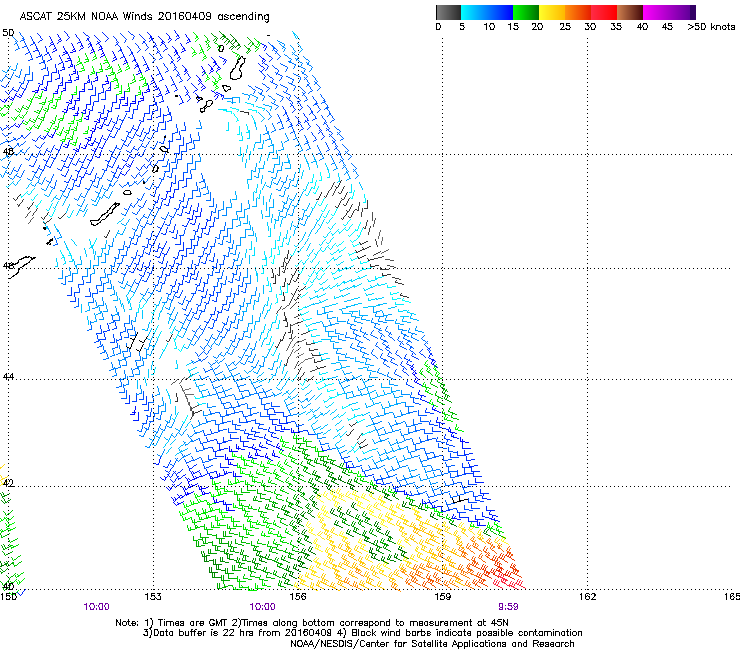This screenshot has height=650, width=740.
Task: Click the '150' longitude axis label
Action: coord(8,597)
